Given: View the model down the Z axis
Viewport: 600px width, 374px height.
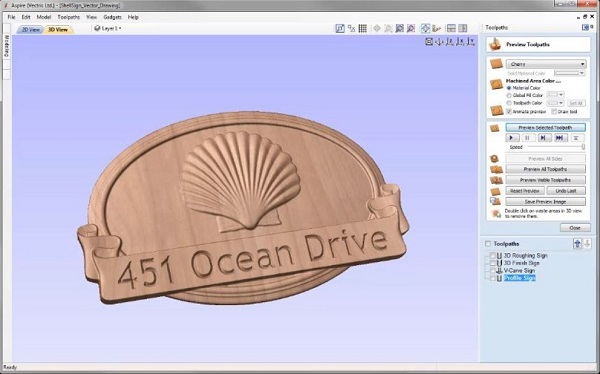Looking at the screenshot, I should point(450,41).
